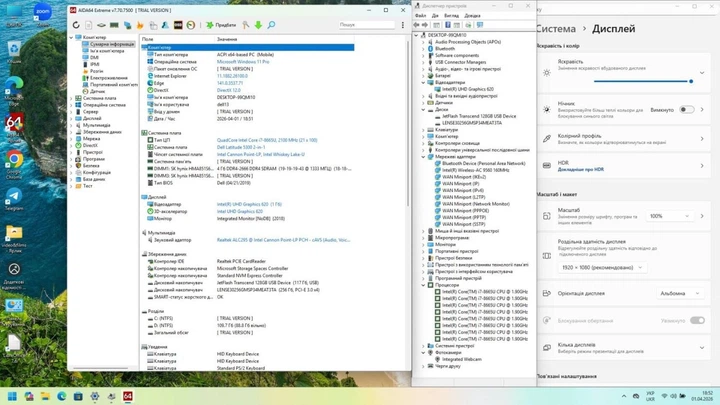Click the AIDA64 search input field

coord(366,25)
